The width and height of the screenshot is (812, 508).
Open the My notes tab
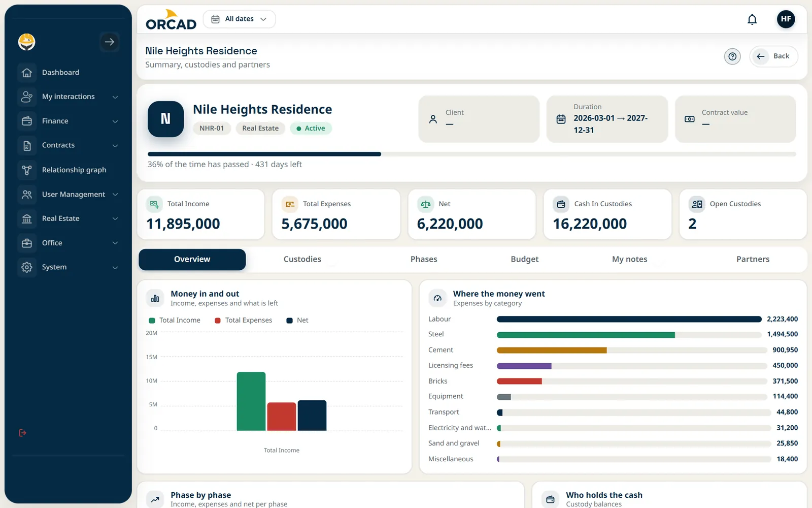tap(629, 260)
